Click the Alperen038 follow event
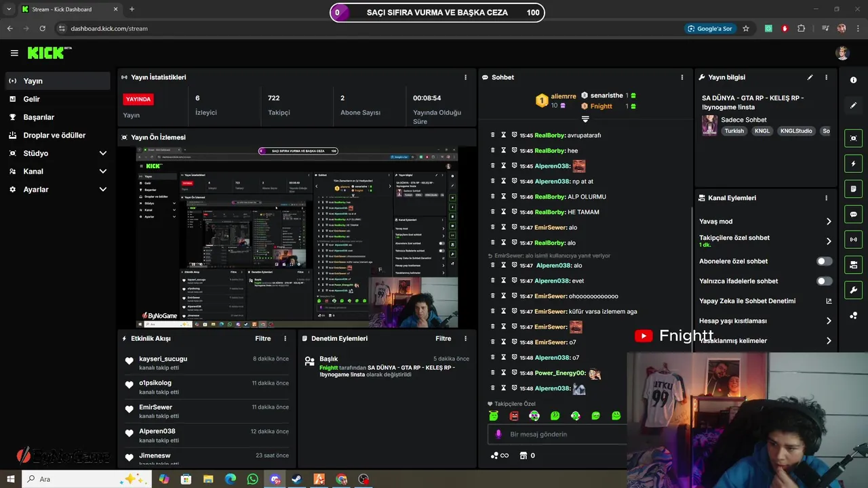 pos(207,435)
